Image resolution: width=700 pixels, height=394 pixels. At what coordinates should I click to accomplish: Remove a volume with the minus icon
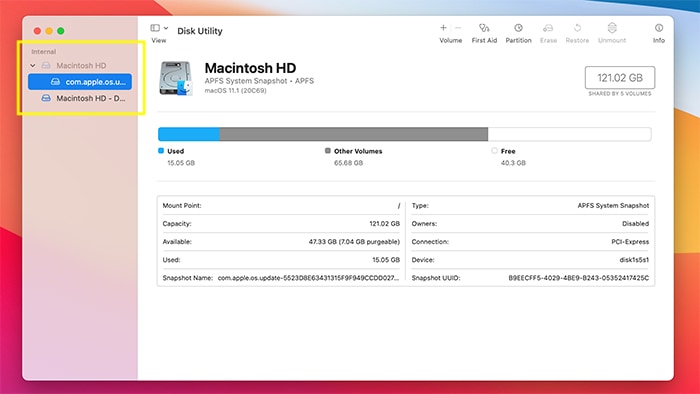(458, 28)
